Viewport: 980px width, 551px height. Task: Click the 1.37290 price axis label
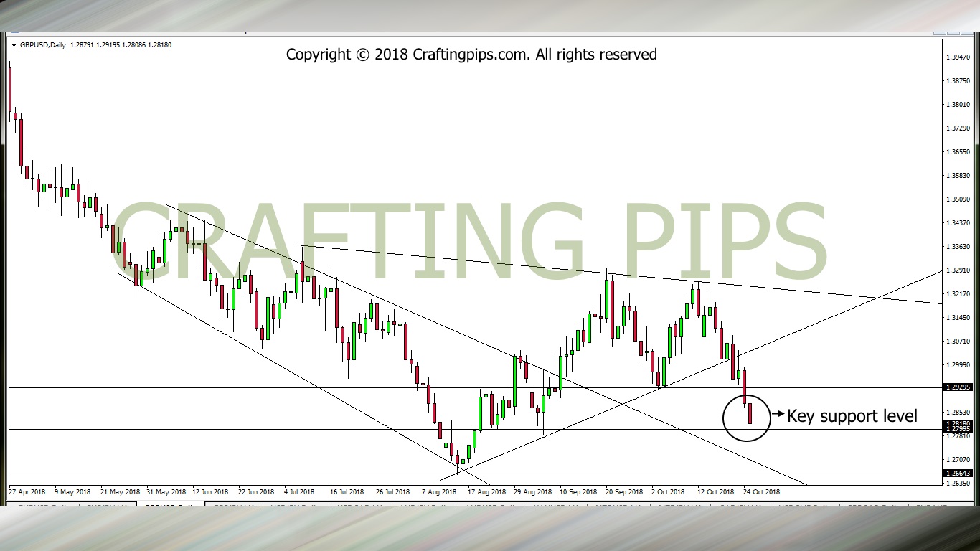(x=959, y=128)
